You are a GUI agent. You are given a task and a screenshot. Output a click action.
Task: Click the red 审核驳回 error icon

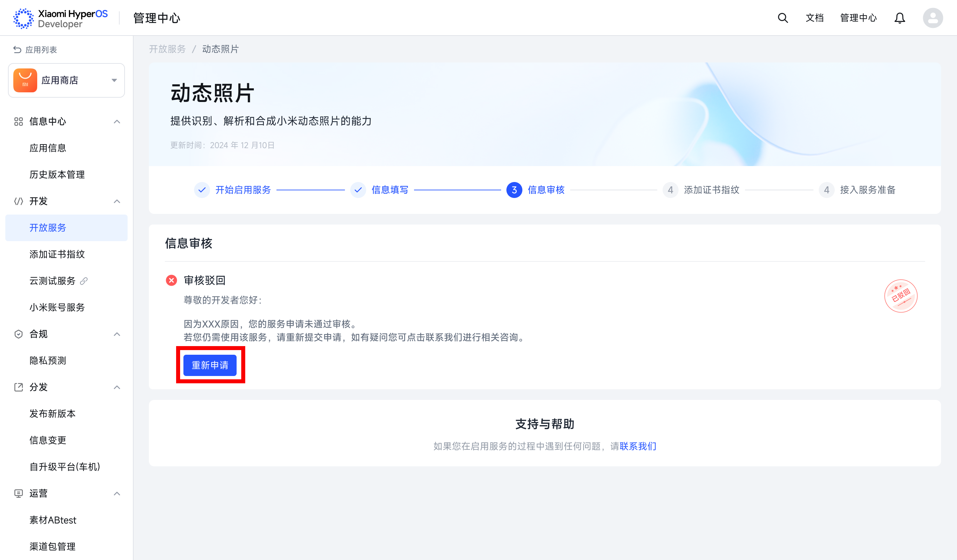[x=171, y=280]
